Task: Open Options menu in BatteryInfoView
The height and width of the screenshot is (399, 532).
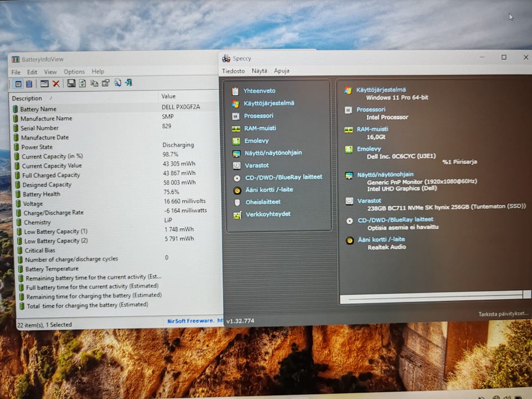Action: pyautogui.click(x=74, y=71)
